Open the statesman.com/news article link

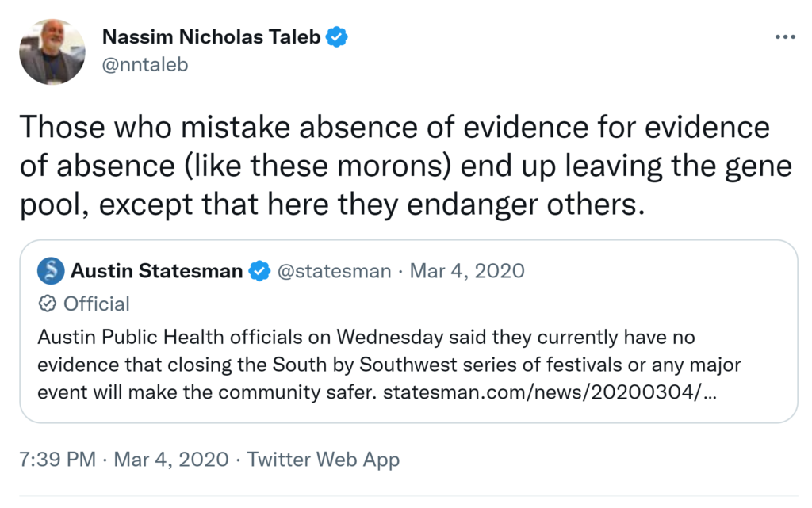click(x=550, y=392)
